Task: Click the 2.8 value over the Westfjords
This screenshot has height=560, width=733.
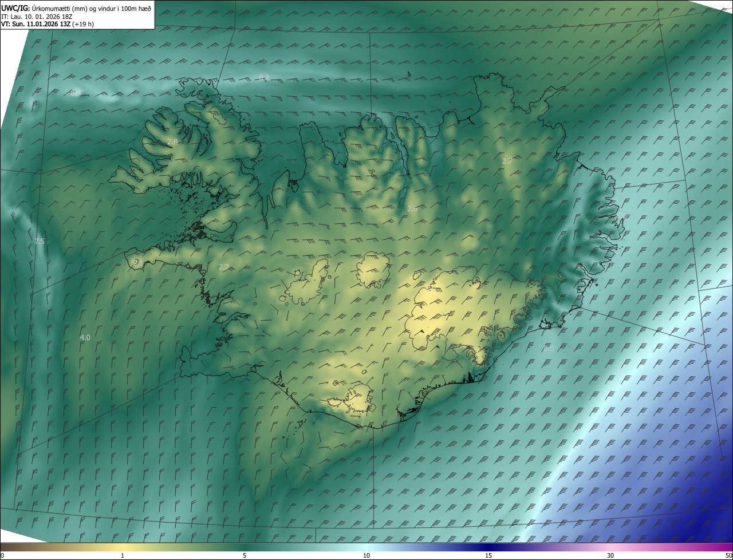Action: coord(172,141)
